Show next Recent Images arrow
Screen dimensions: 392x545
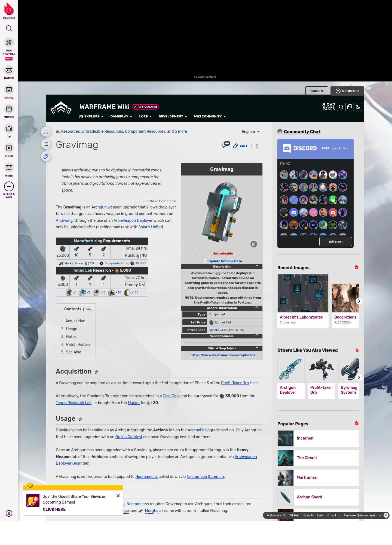[x=359, y=301]
